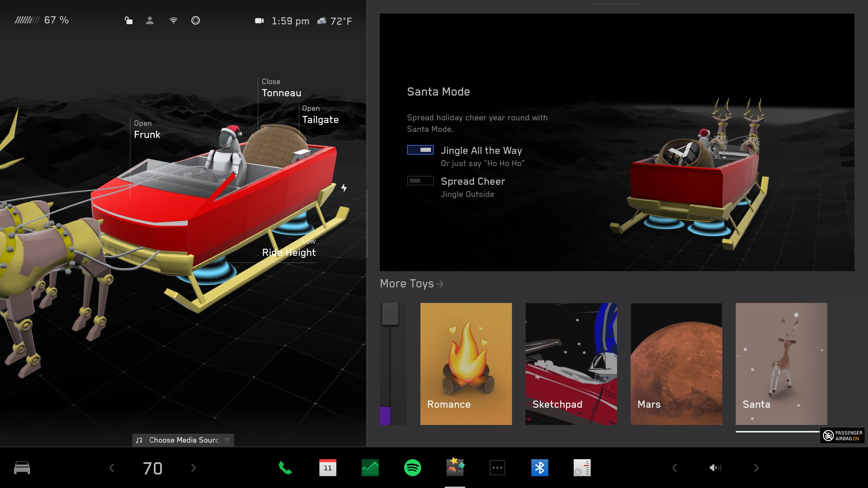The width and height of the screenshot is (868, 488).
Task: Click Open Frunk control
Action: pos(147,129)
